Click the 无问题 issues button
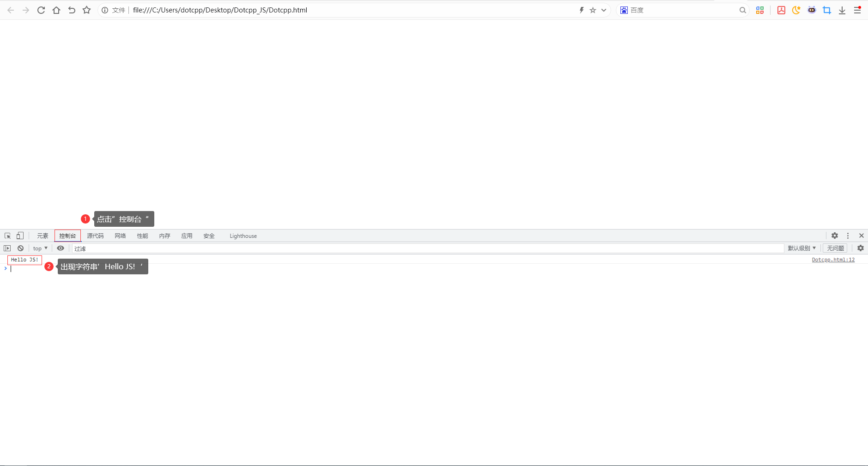The width and height of the screenshot is (868, 466). click(835, 248)
